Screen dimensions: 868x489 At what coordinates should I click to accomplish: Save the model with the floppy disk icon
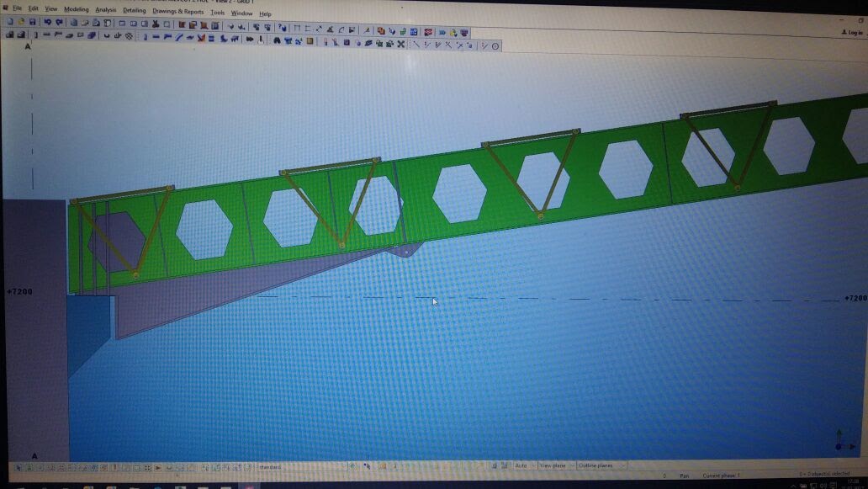click(x=32, y=22)
